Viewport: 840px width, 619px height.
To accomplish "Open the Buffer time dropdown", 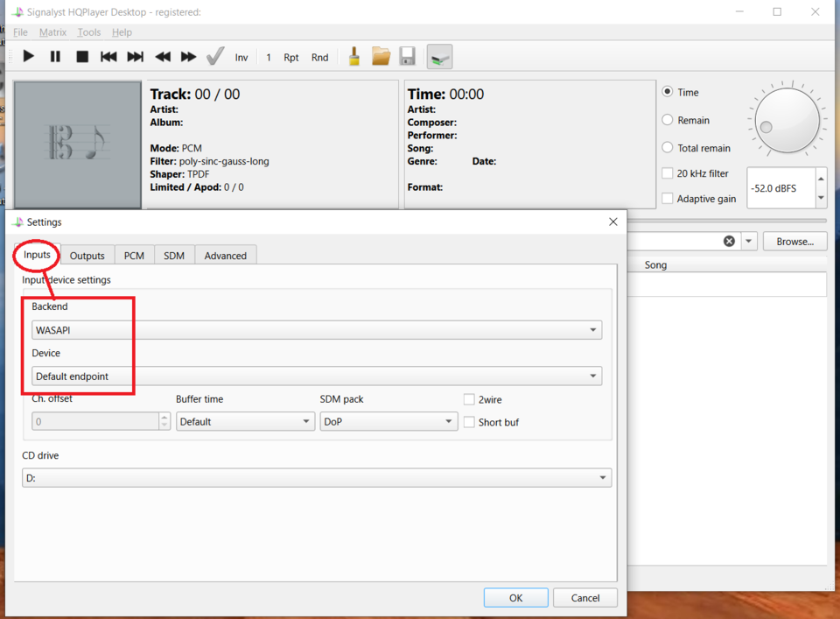I will pyautogui.click(x=245, y=421).
